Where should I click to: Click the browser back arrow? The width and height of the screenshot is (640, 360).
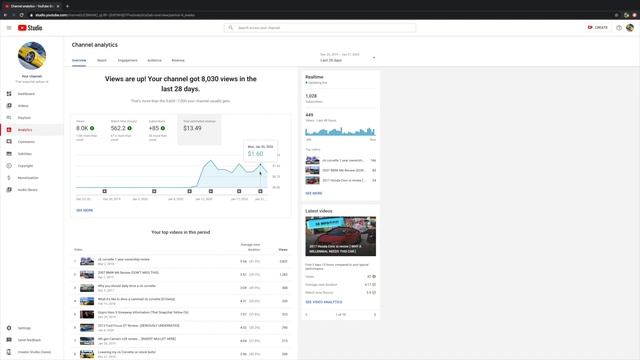[x=5, y=15]
